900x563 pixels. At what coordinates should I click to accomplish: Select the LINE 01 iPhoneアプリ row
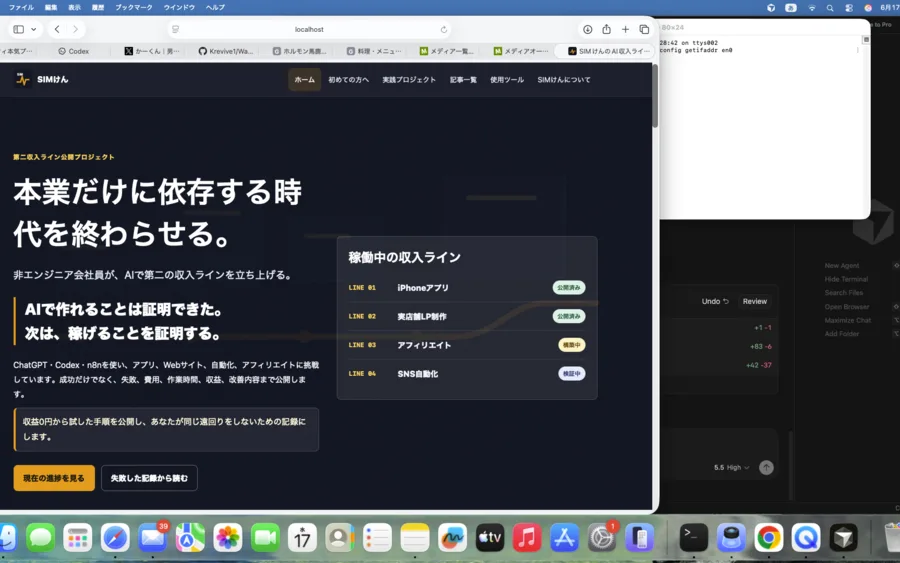coord(467,288)
